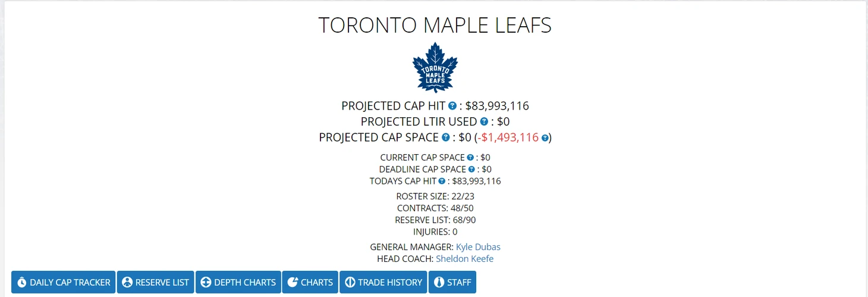Open the help icon for Todays Cap Hit
This screenshot has height=297, width=868.
(442, 181)
